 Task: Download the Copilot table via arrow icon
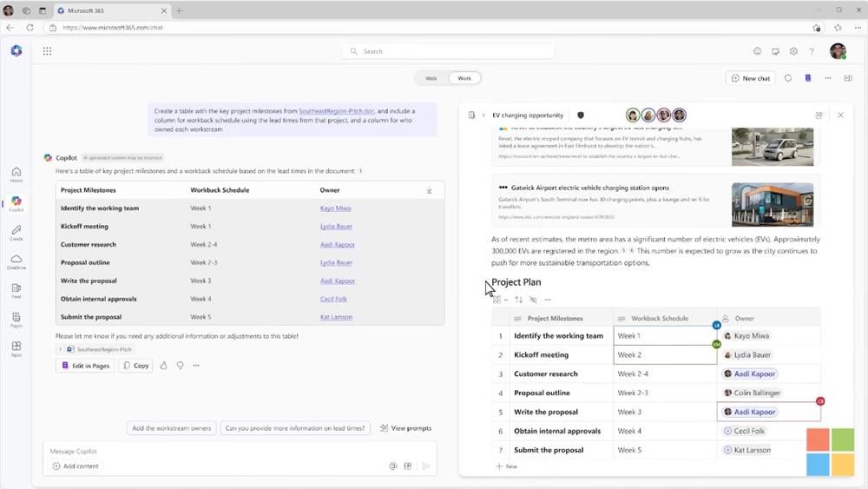[x=429, y=190]
